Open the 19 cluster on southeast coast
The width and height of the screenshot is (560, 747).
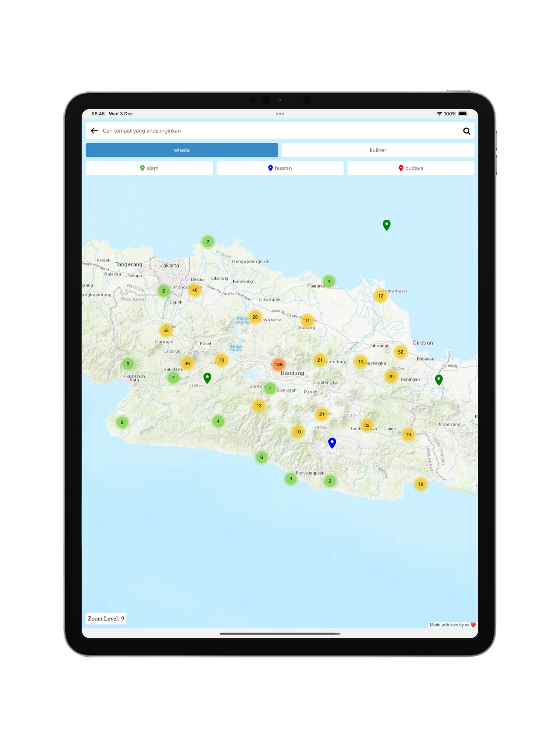(x=421, y=484)
